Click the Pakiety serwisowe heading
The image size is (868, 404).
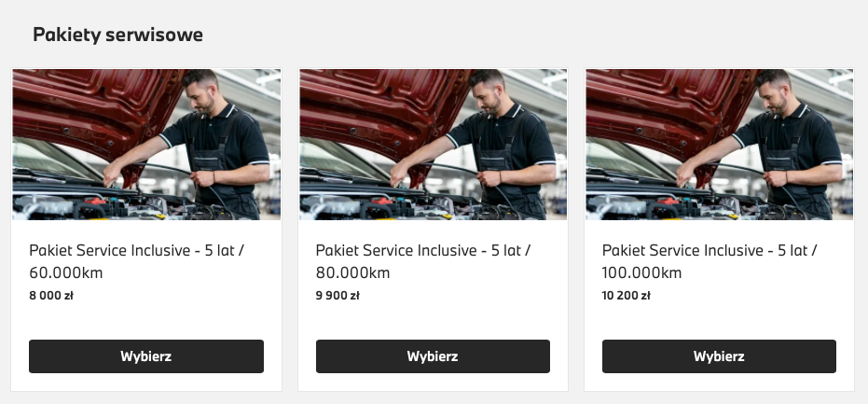[x=117, y=35]
